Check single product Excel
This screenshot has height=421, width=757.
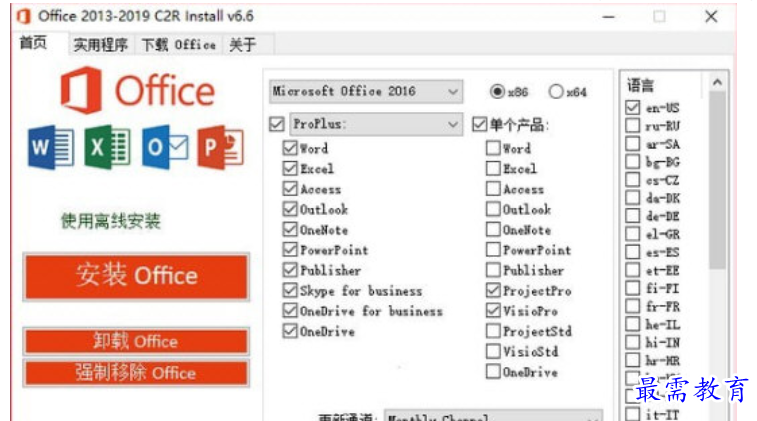pyautogui.click(x=493, y=168)
